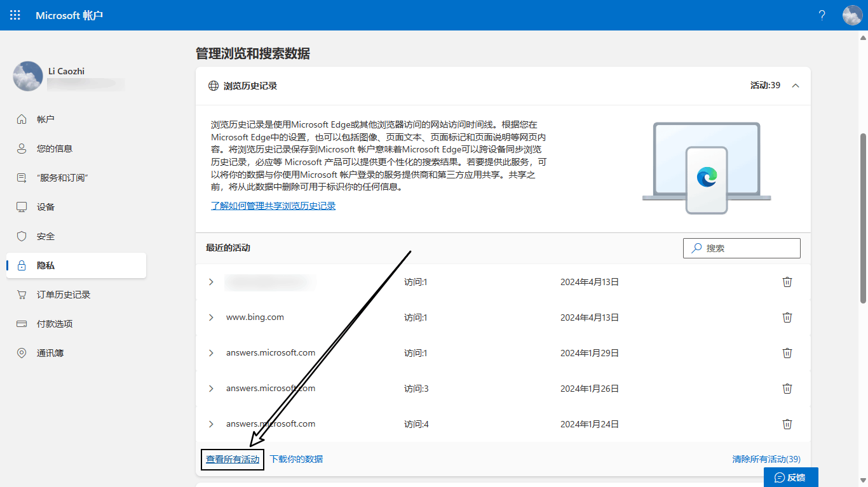Screen dimensions: 868x487
Task: Open 了解如何管理共享浏览历史记录 link
Action: [273, 206]
